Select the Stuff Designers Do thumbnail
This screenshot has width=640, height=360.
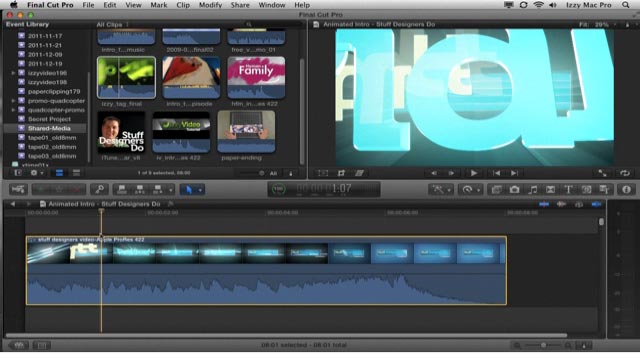pos(121,132)
